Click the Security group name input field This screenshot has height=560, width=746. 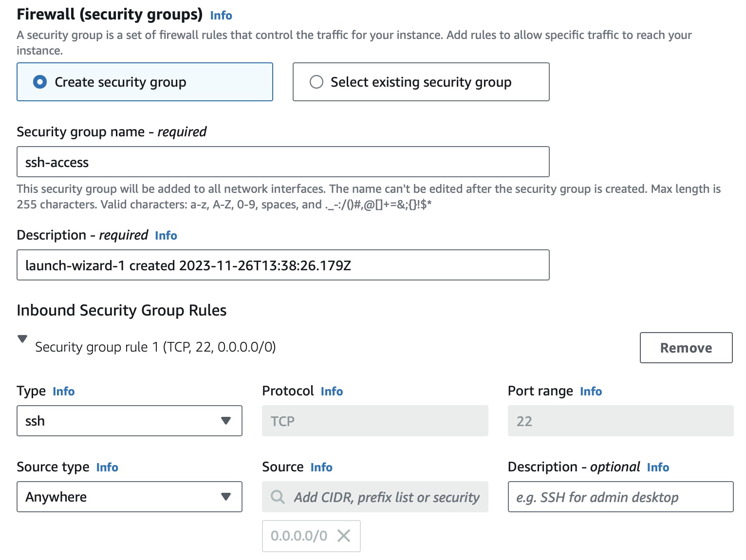coord(282,162)
